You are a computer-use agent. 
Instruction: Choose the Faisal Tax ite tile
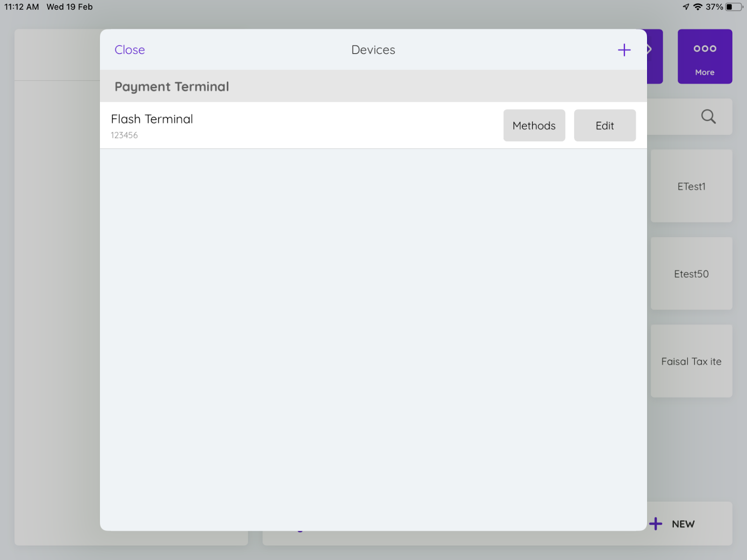coord(691,362)
